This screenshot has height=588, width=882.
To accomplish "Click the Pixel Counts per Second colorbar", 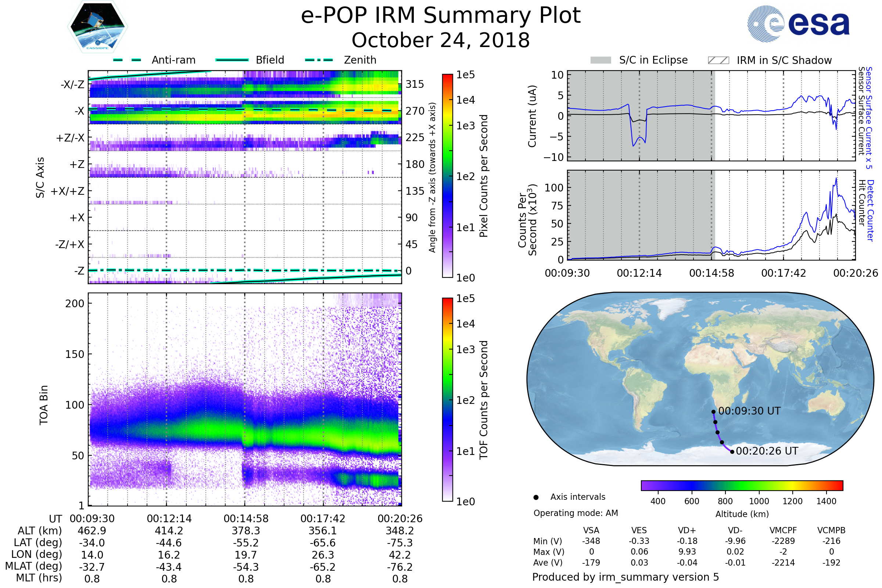I will tap(447, 176).
